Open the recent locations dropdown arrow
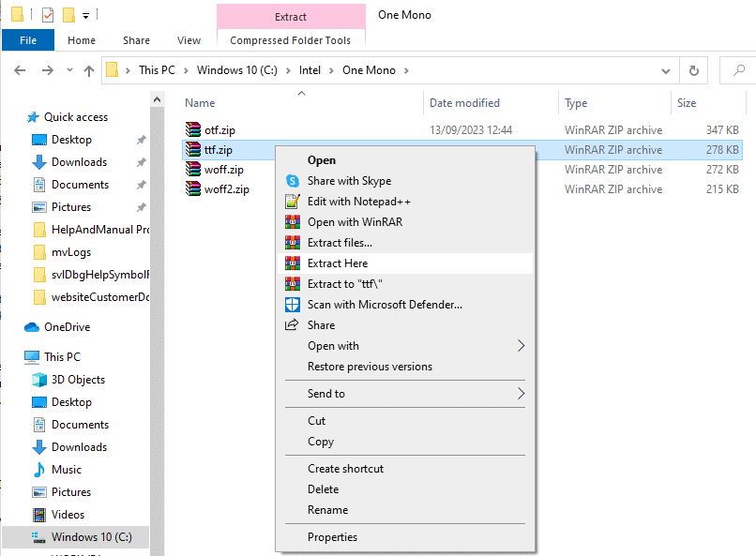This screenshot has width=756, height=556. pos(69,70)
